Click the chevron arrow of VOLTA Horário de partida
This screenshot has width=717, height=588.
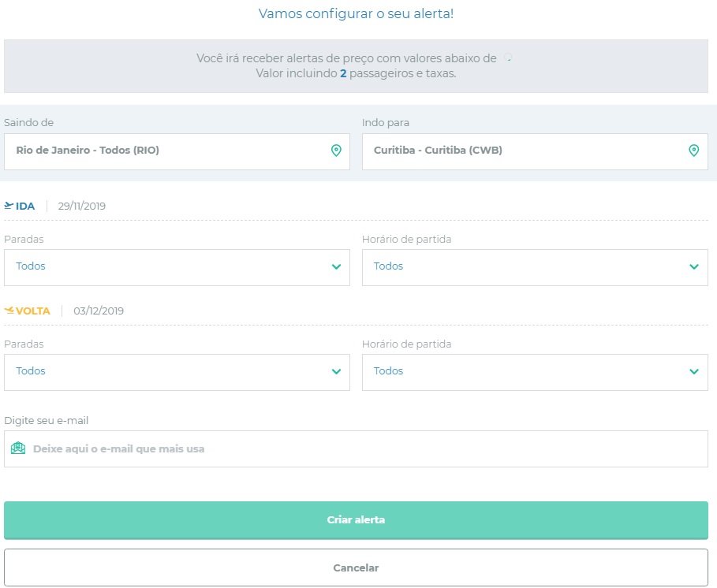click(693, 371)
